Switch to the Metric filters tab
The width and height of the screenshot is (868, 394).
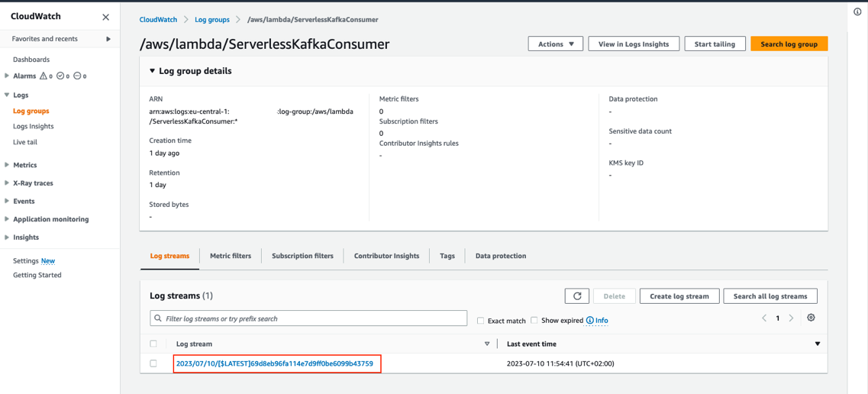pos(231,256)
